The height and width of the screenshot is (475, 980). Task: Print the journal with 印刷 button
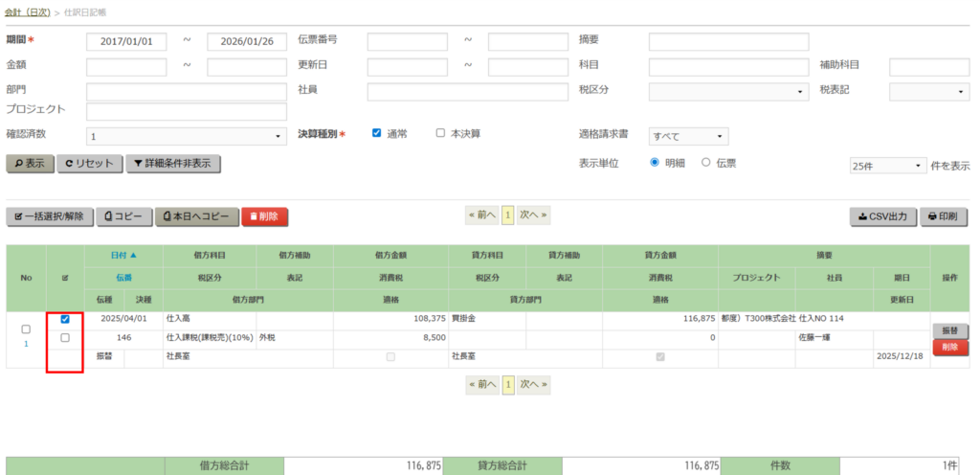(944, 216)
